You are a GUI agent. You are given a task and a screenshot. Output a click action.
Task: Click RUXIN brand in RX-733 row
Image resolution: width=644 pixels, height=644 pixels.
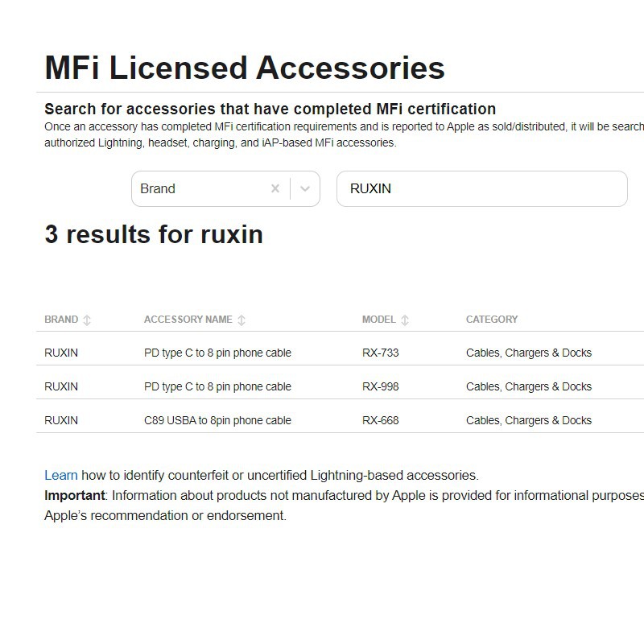tap(61, 353)
